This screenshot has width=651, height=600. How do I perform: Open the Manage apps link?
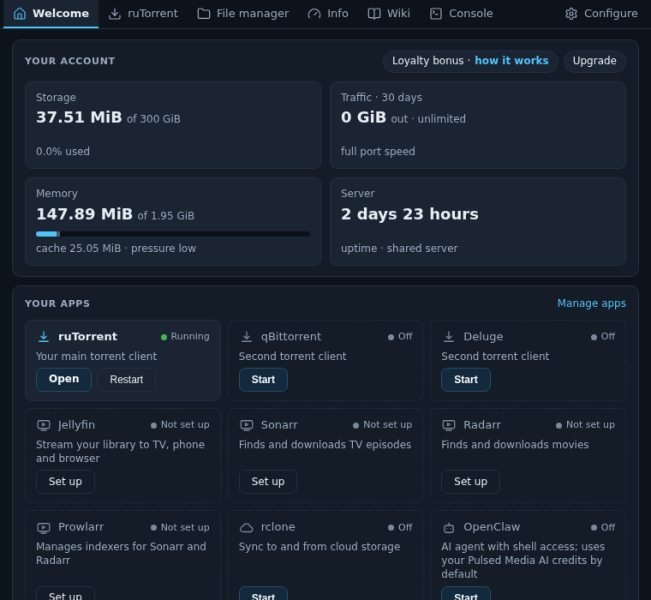click(592, 304)
